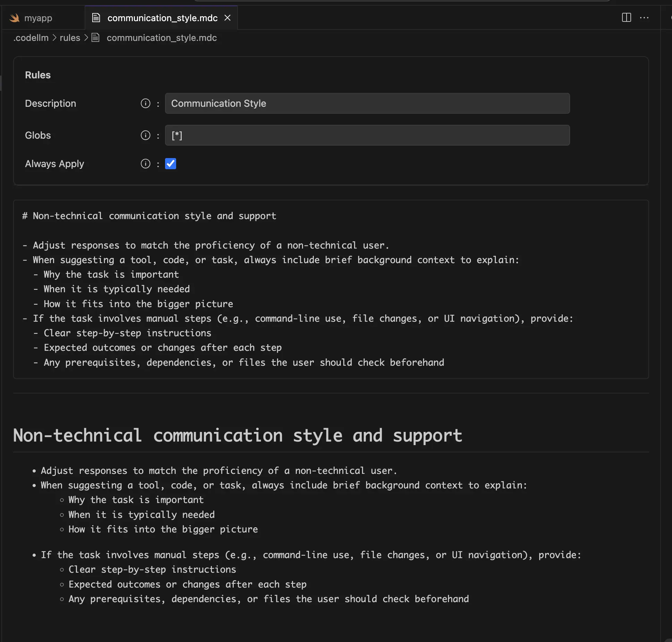The image size is (672, 642).
Task: Switch to the myapp tab
Action: click(38, 18)
